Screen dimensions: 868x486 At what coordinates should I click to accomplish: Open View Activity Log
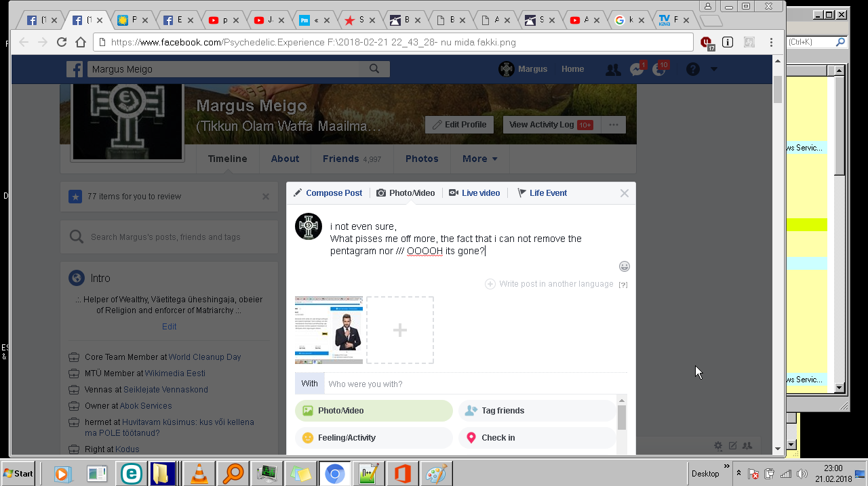point(551,125)
